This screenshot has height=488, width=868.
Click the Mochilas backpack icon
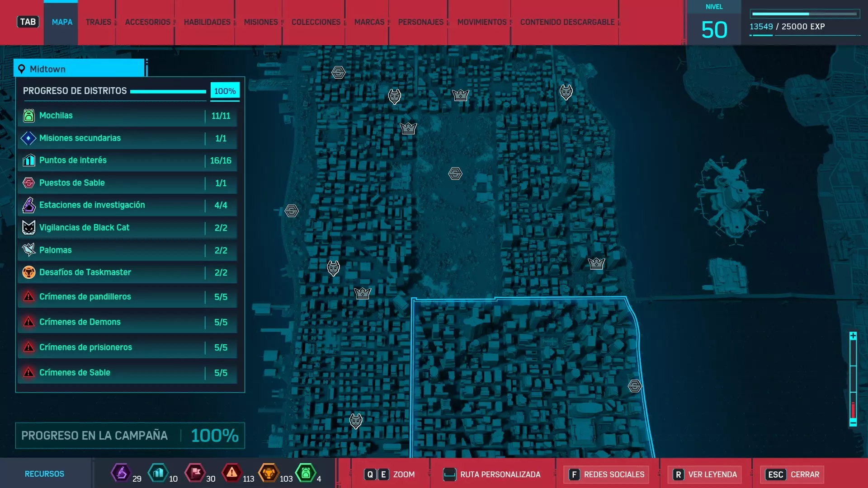pyautogui.click(x=28, y=116)
